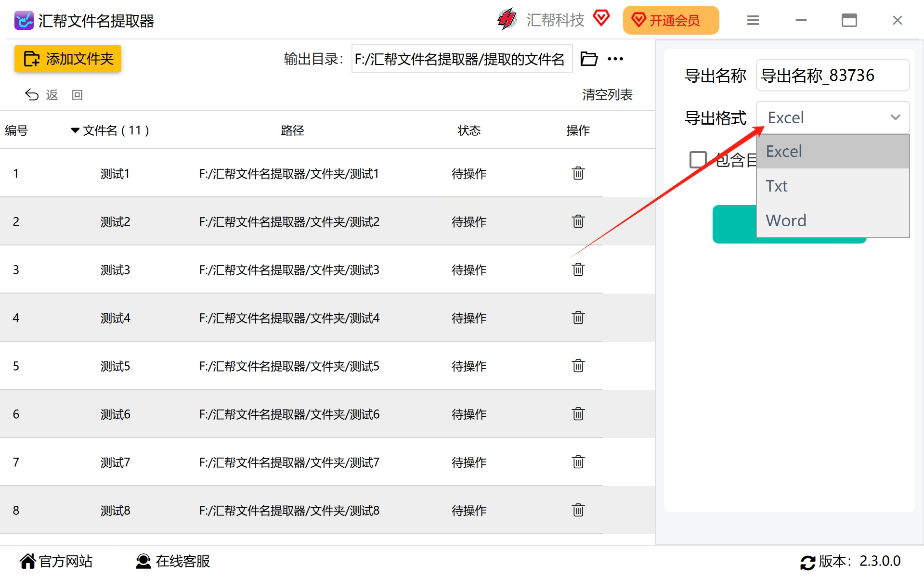Pick Excel option in the dropdown list
The height and width of the screenshot is (577, 924).
(833, 151)
